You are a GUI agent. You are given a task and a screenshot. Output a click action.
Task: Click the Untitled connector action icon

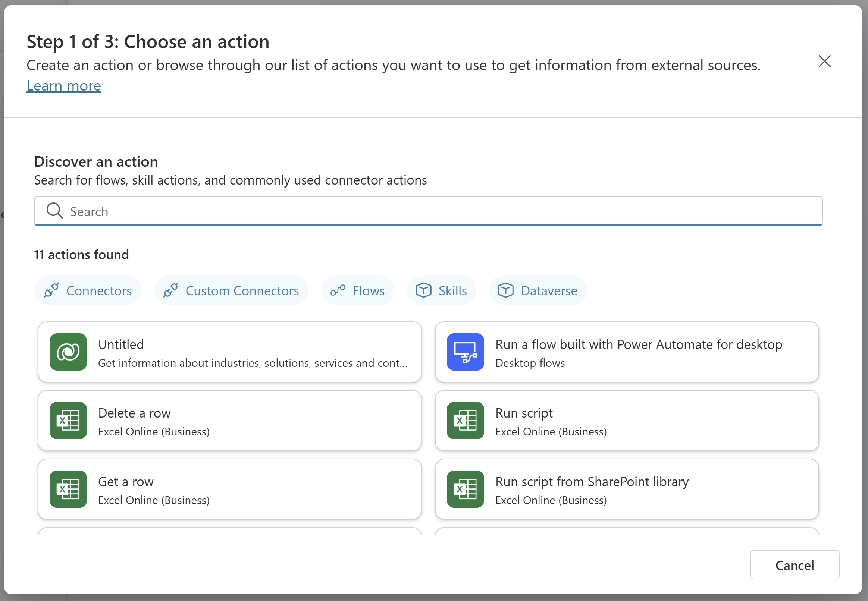click(67, 351)
